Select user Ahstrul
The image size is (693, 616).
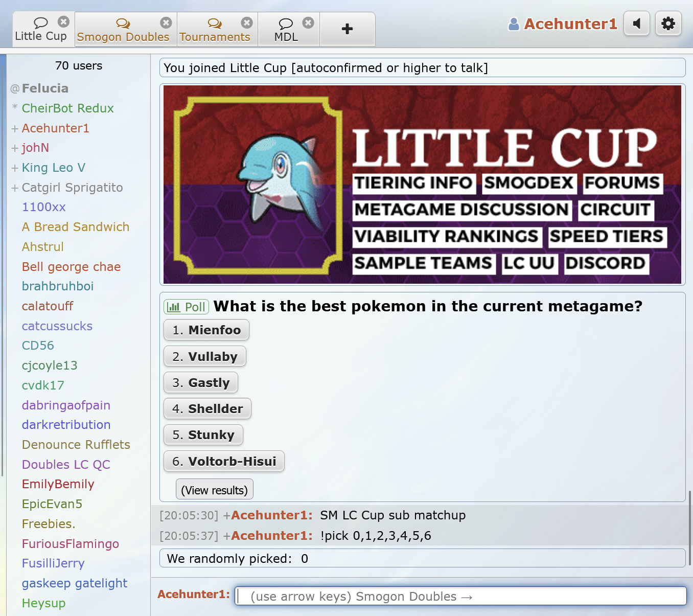(x=43, y=247)
